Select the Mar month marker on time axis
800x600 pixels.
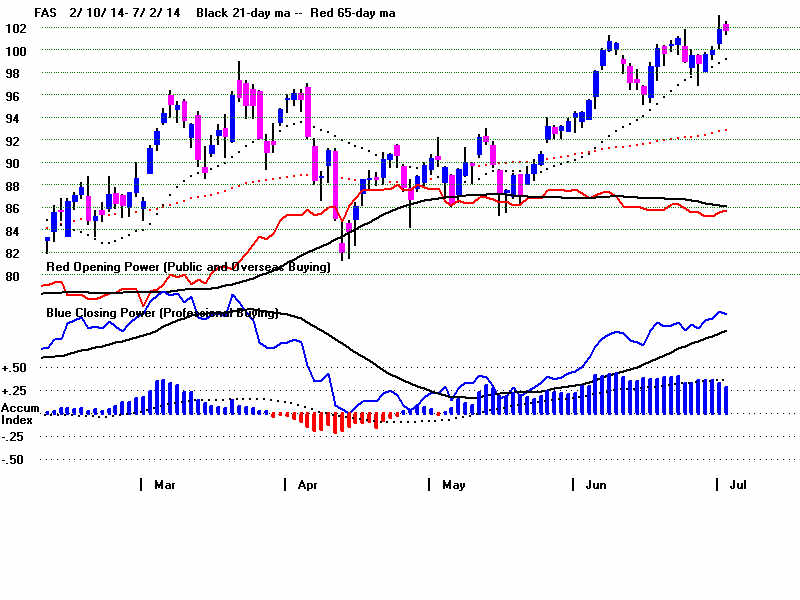[164, 485]
